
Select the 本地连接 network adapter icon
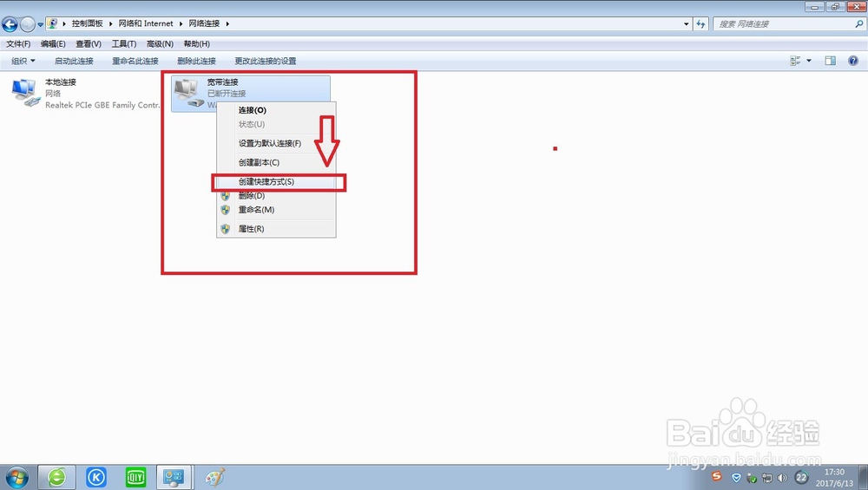coord(26,93)
